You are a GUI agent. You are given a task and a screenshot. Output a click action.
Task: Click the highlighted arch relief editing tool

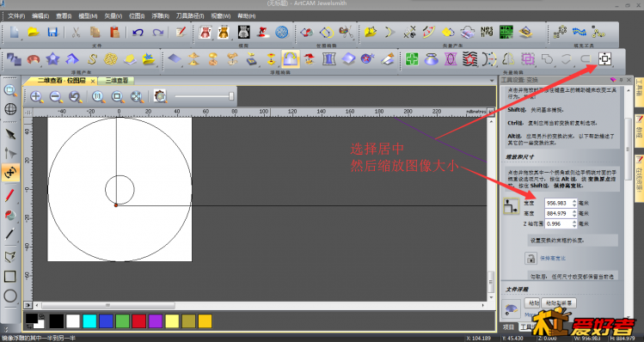tap(291, 59)
